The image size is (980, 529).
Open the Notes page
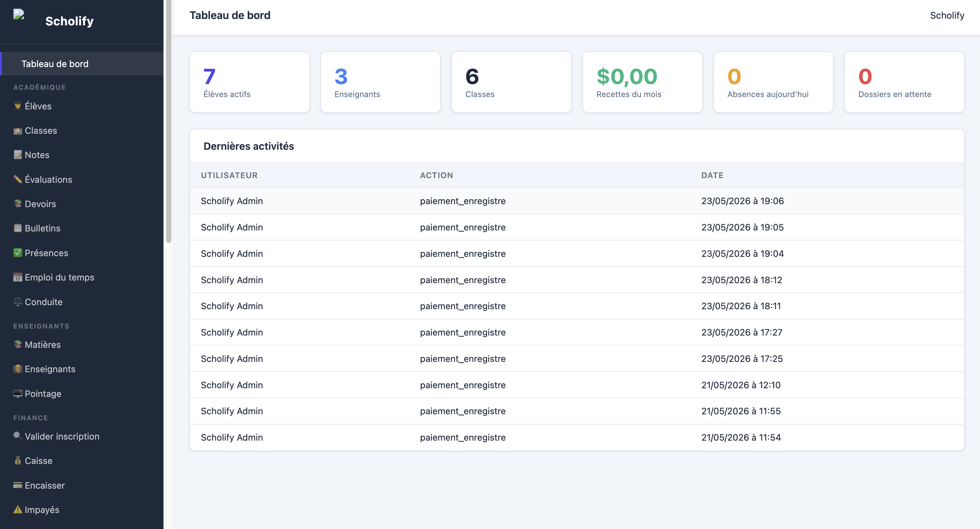82,155
